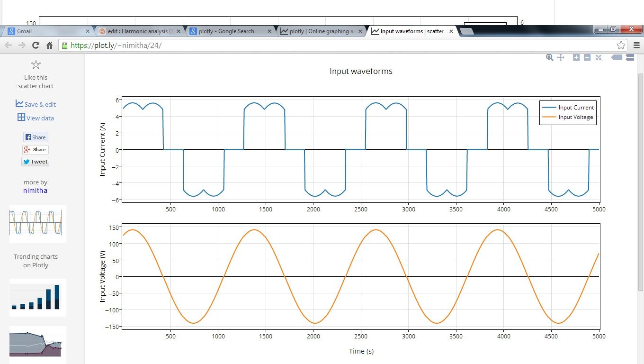Select the plot Zoom tool

pyautogui.click(x=550, y=57)
